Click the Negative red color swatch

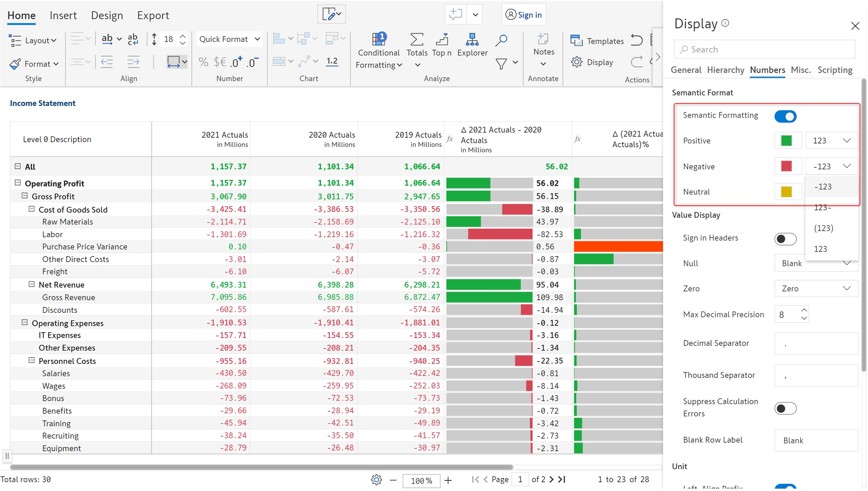(786, 166)
